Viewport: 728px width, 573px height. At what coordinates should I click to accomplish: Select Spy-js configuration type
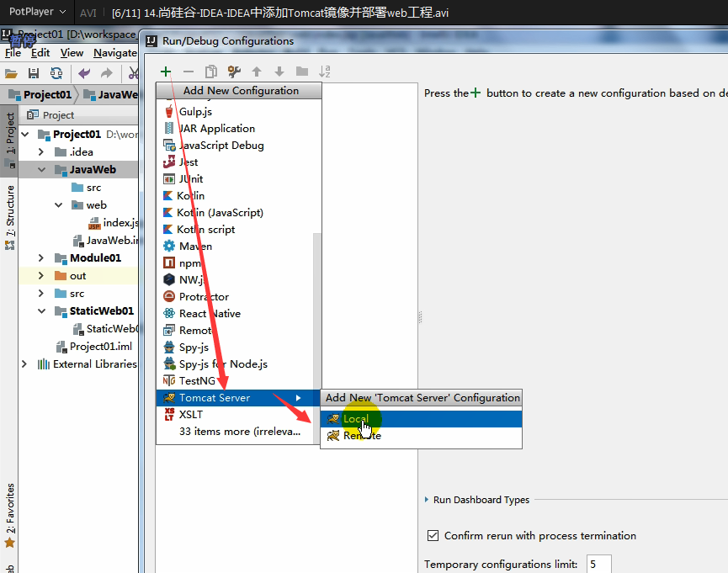pos(236,348)
